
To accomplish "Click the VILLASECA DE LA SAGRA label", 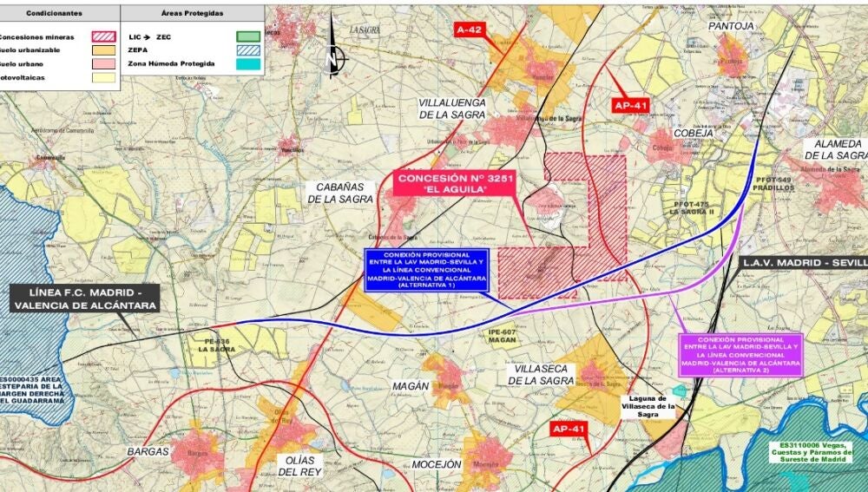I will tap(542, 375).
